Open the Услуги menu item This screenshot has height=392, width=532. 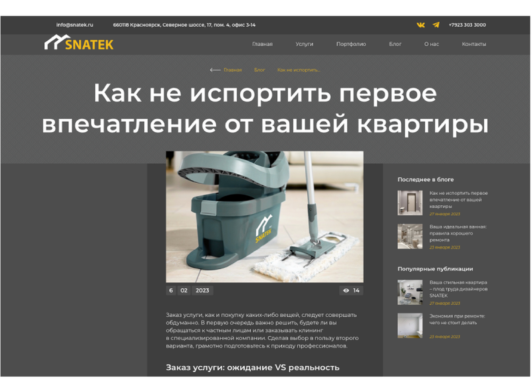click(304, 44)
